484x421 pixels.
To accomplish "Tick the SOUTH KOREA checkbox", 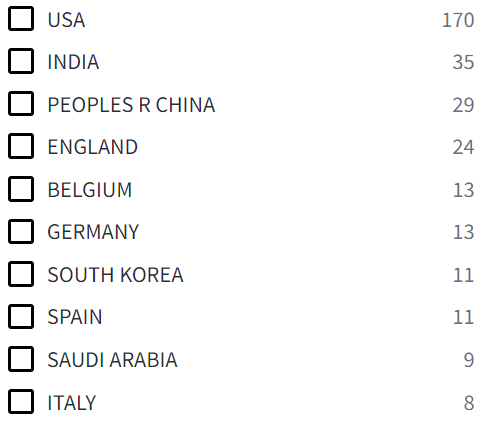I will [x=21, y=274].
